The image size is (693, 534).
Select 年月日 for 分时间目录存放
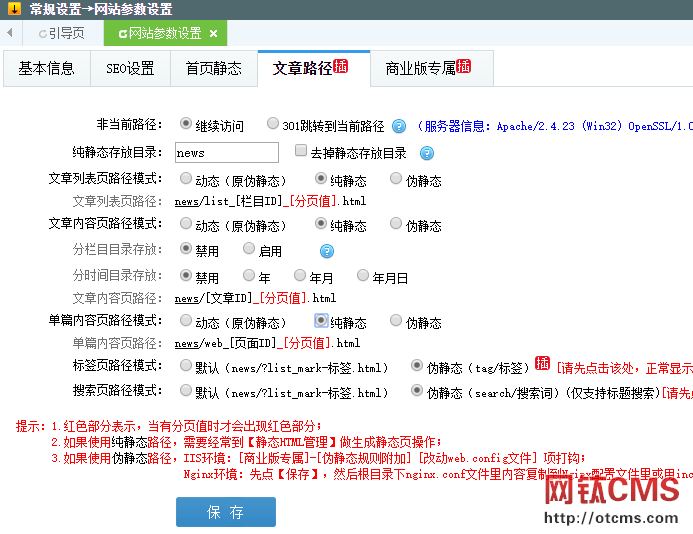point(362,275)
